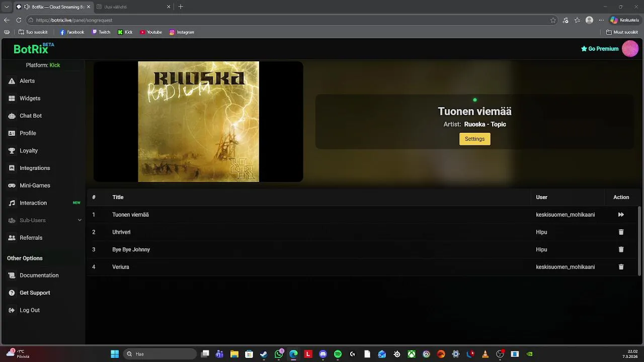Screen dimensions: 644x362
Task: Open WhatsApp from the taskbar
Action: click(x=279, y=354)
